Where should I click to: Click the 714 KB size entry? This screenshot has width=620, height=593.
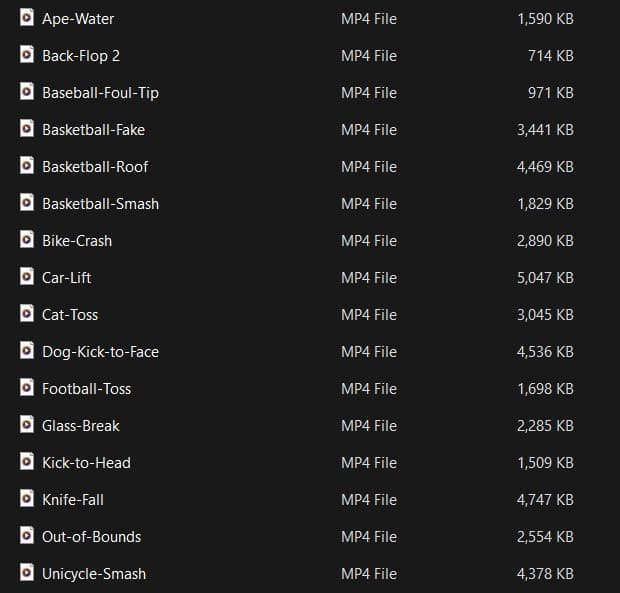[x=551, y=56]
